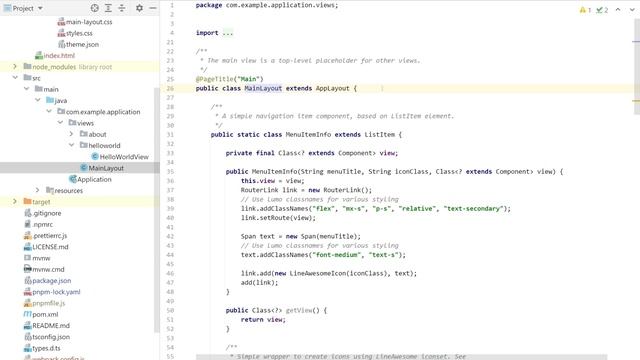Click line number 26 in gutter
This screenshot has width=640, height=360.
point(170,88)
